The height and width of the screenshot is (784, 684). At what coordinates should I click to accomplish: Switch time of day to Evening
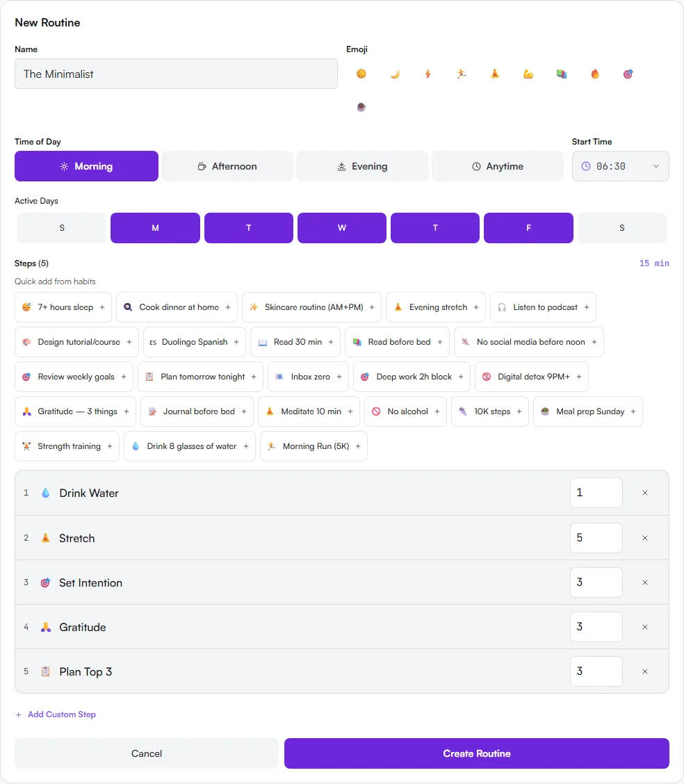362,166
